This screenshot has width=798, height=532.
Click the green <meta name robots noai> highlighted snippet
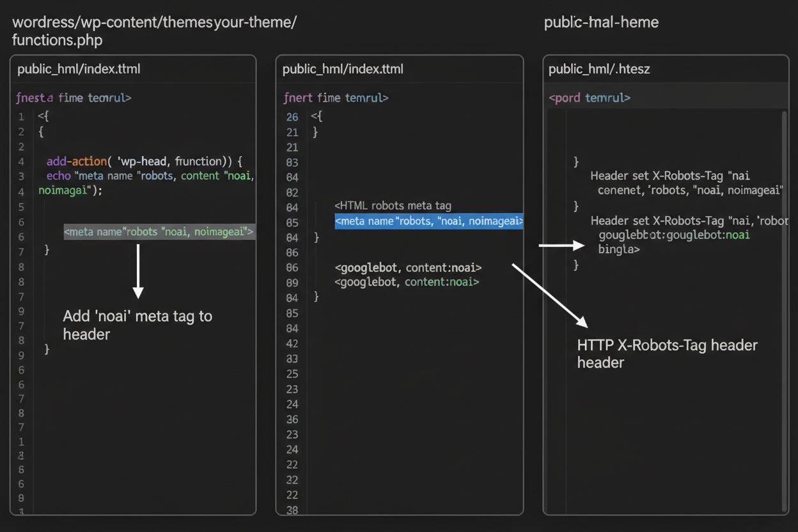(159, 232)
